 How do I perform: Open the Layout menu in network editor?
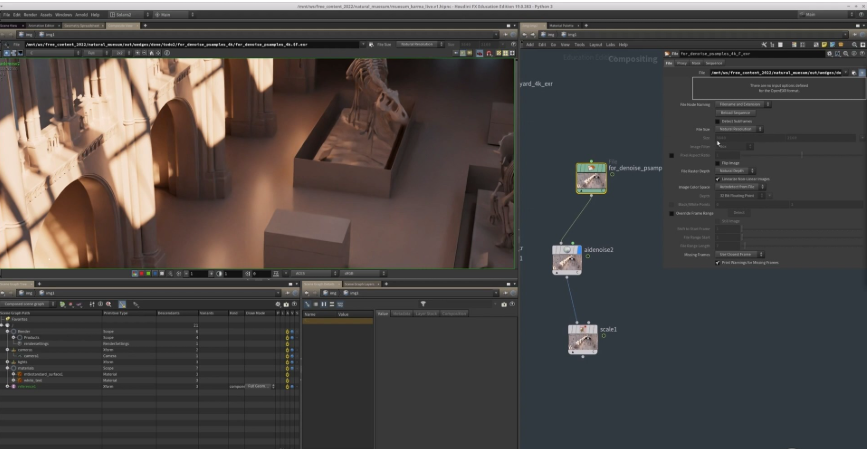tap(595, 44)
